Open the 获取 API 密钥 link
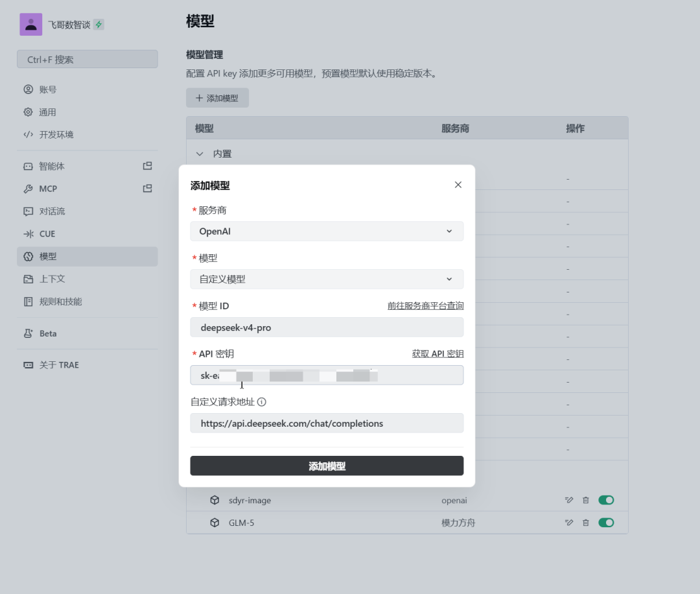The width and height of the screenshot is (700, 594). [x=437, y=353]
